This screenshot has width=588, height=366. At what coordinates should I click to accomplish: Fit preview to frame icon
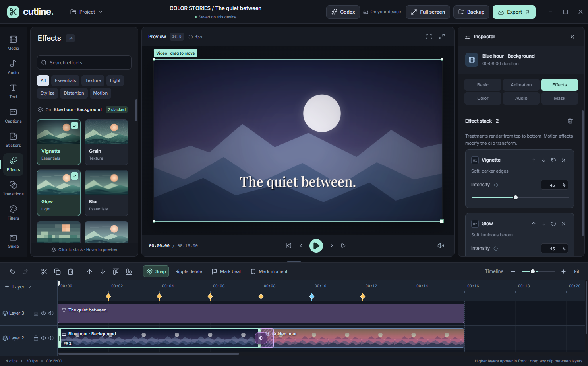pyautogui.click(x=429, y=37)
